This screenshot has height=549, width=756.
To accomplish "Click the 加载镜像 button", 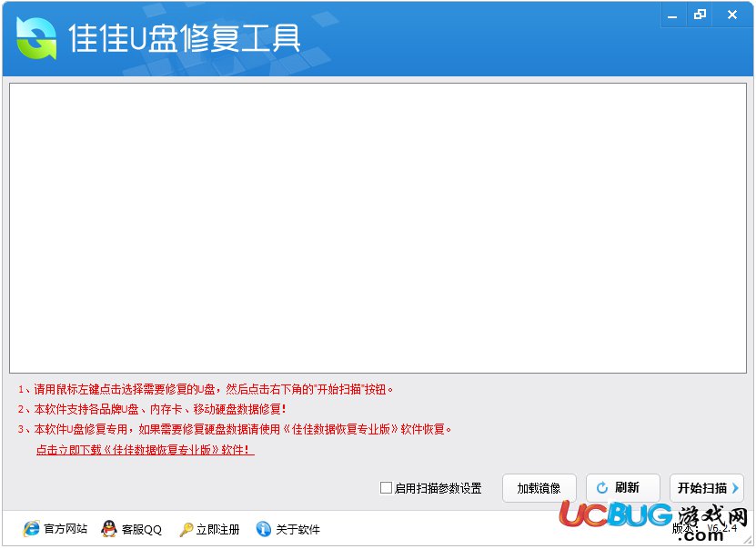I will 539,488.
